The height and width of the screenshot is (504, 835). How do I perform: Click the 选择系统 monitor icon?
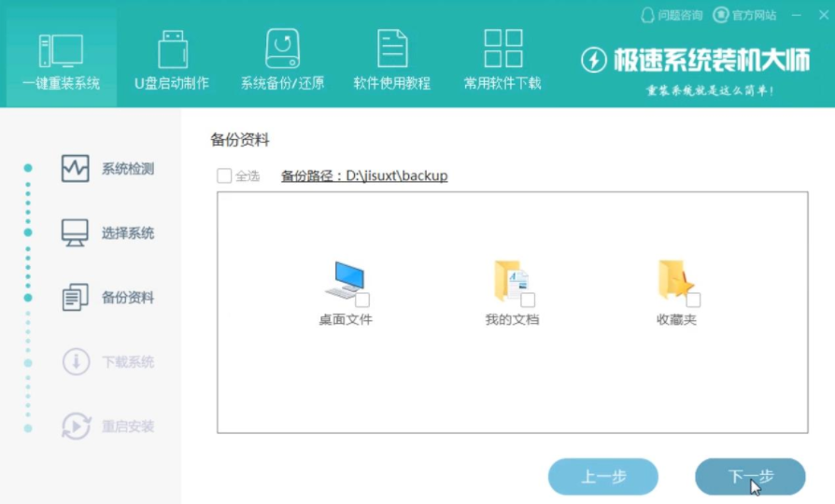click(75, 232)
